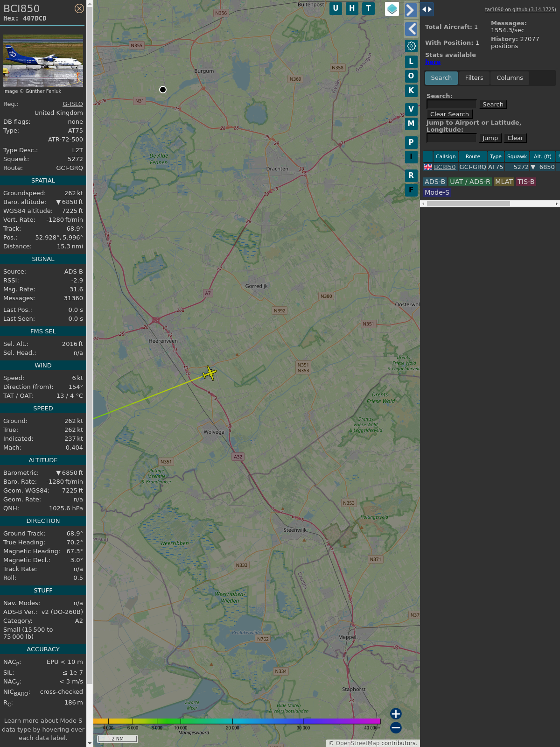
Task: Toggle the R map button
Action: 411,175
